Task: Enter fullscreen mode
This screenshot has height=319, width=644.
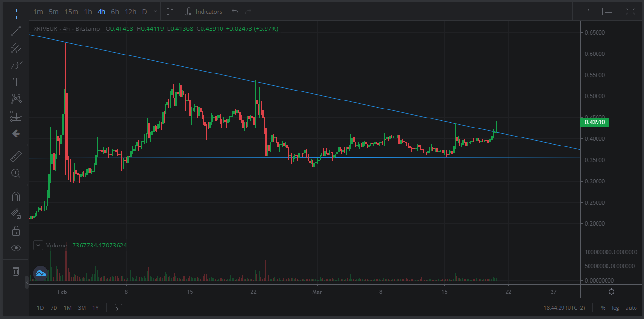Action: click(x=630, y=11)
